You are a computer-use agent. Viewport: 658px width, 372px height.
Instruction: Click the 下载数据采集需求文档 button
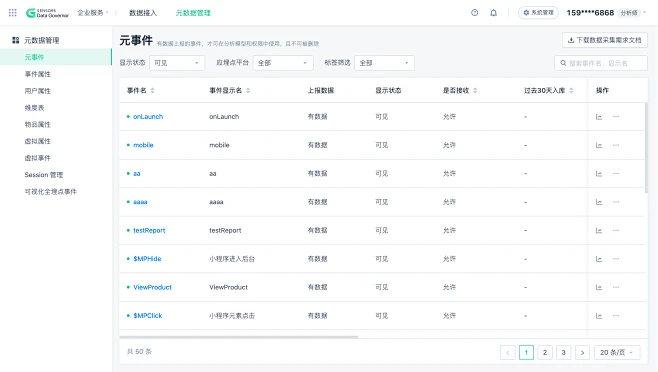click(605, 40)
